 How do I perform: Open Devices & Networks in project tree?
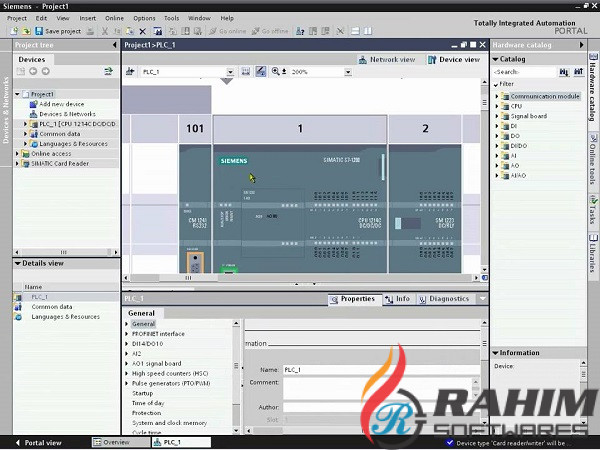67,114
